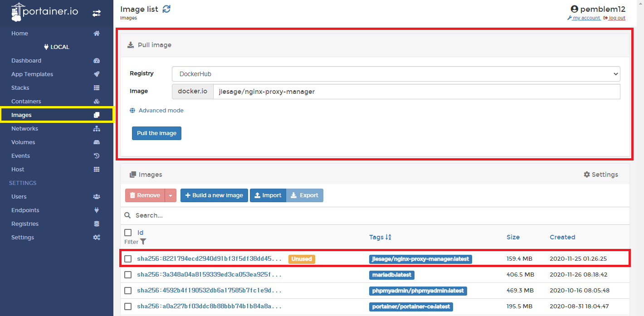Open the Id filter dropdown
This screenshot has height=316, width=644.
click(x=143, y=242)
